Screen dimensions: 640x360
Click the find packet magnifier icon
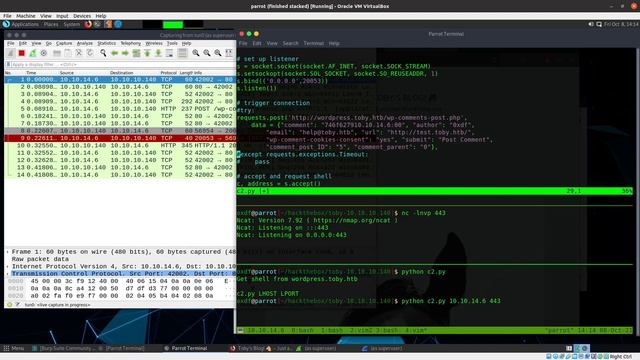coord(103,53)
